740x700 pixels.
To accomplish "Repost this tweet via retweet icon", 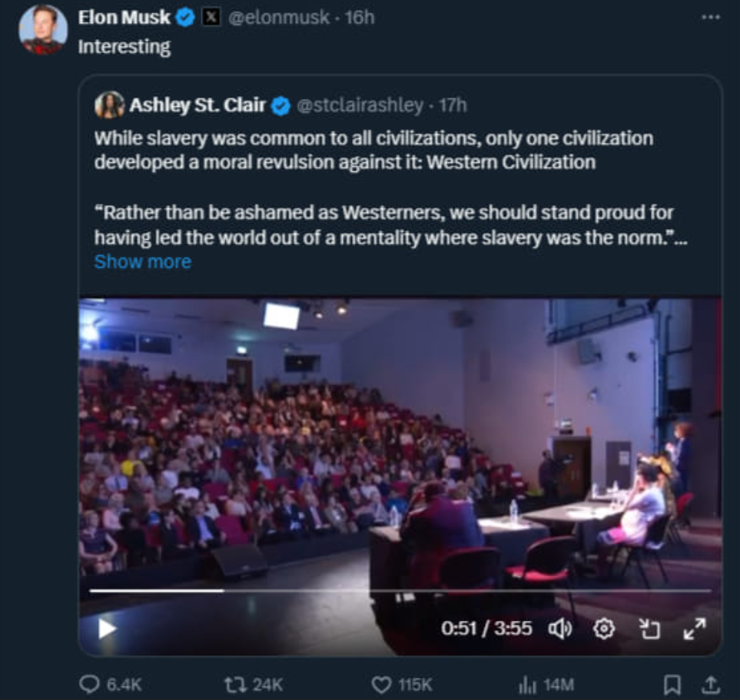I will click(x=234, y=684).
